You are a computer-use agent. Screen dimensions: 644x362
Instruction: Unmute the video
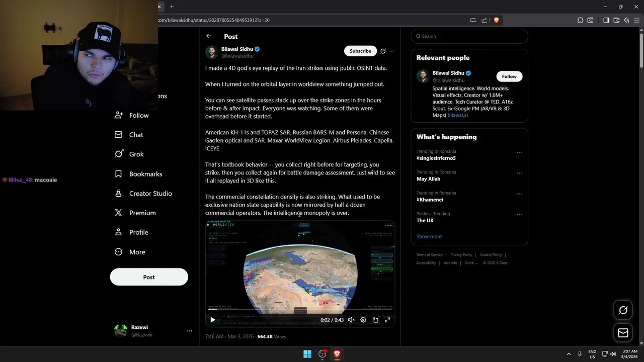(x=351, y=320)
